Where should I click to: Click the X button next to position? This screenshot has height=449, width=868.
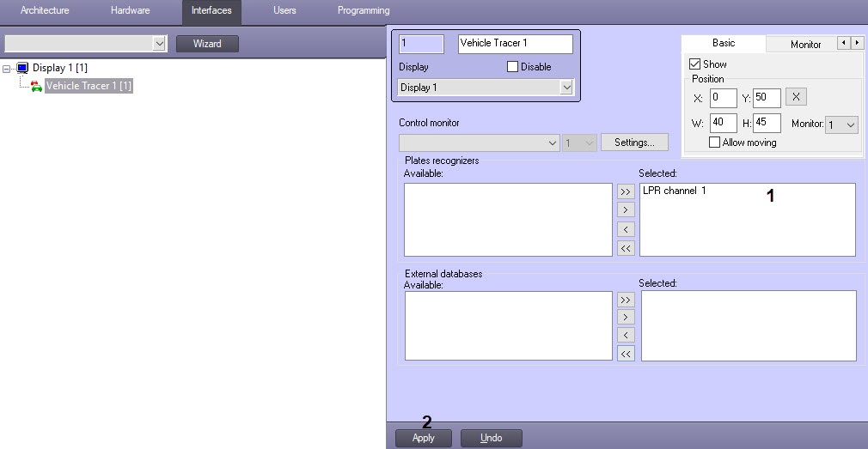796,97
